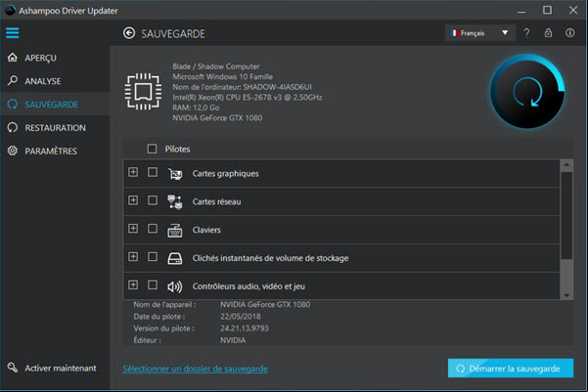Click the Cartes réseau label
The image size is (588, 392).
pyautogui.click(x=216, y=201)
